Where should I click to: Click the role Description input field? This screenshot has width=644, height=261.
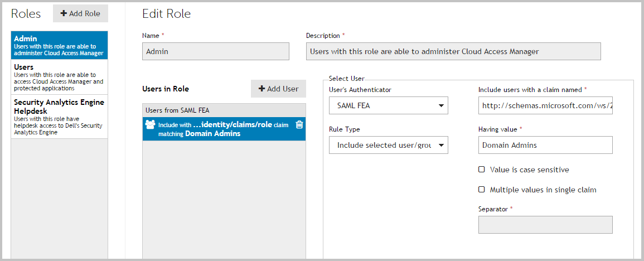tap(453, 51)
